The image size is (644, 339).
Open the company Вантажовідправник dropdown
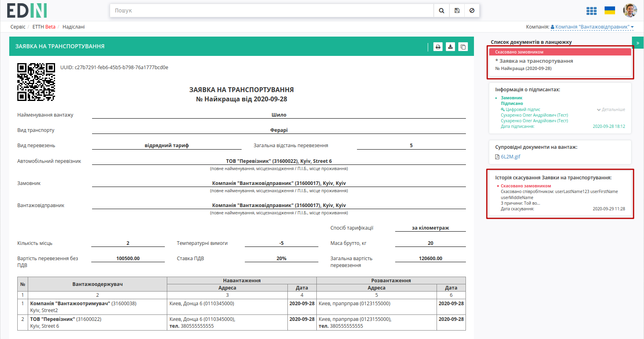point(592,27)
